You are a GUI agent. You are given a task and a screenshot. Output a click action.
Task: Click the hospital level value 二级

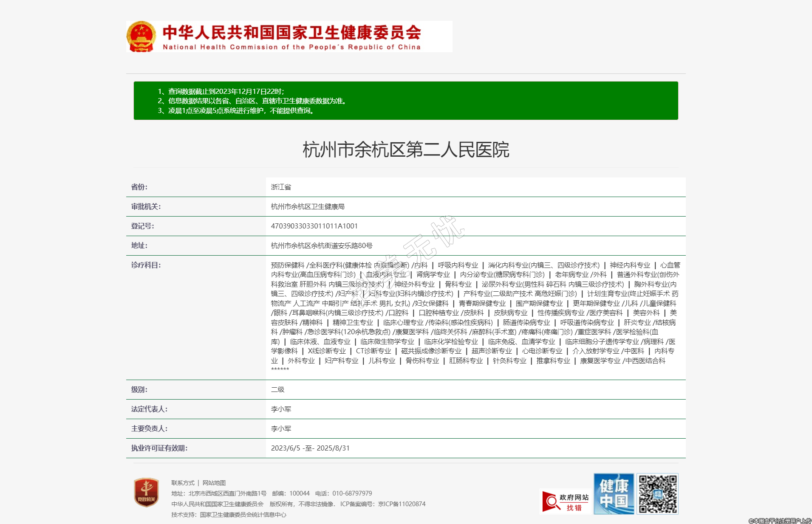[277, 389]
